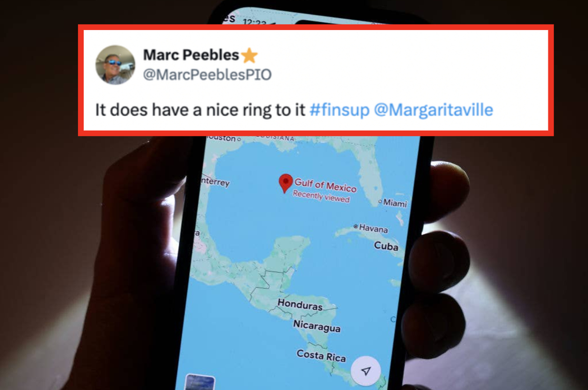The image size is (588, 390).
Task: Click the tweet text body
Action: 294,110
